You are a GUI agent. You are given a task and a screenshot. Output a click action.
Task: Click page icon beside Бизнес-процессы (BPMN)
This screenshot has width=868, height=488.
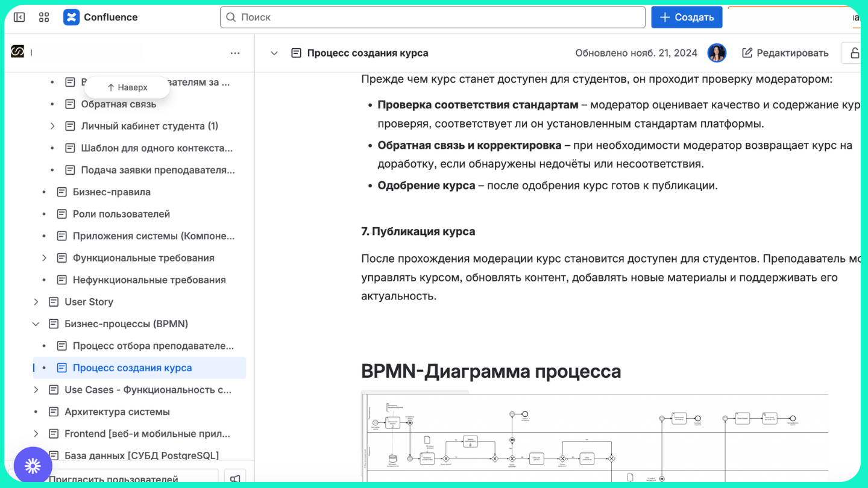pos(53,324)
